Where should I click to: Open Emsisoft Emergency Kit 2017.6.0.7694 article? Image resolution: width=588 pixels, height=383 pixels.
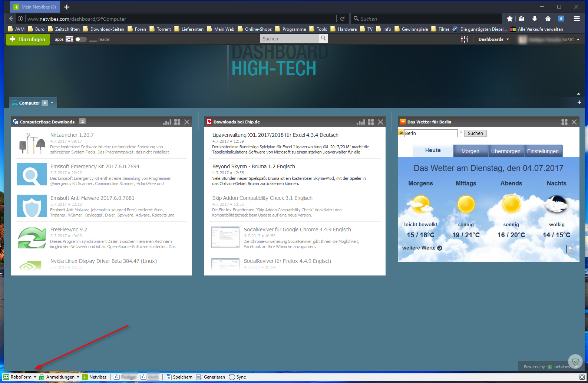click(95, 166)
